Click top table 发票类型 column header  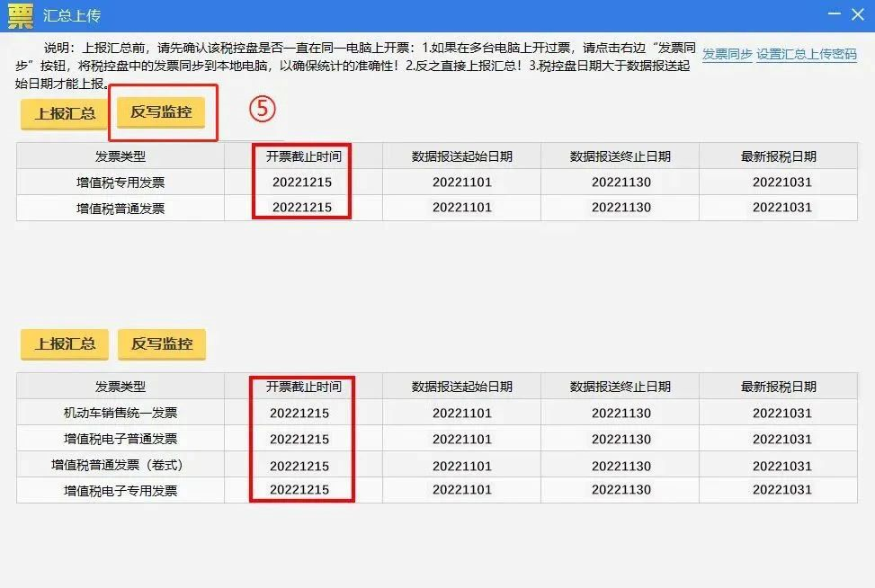[x=121, y=156]
